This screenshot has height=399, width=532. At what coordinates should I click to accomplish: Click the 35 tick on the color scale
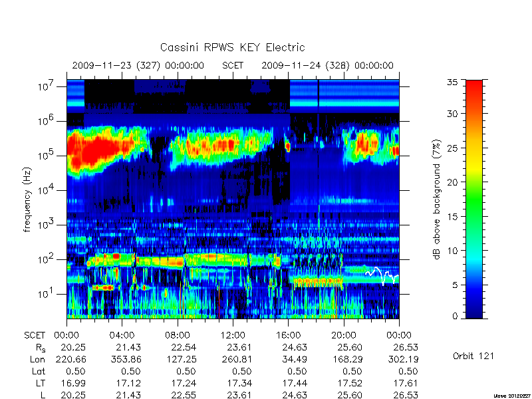pyautogui.click(x=453, y=82)
